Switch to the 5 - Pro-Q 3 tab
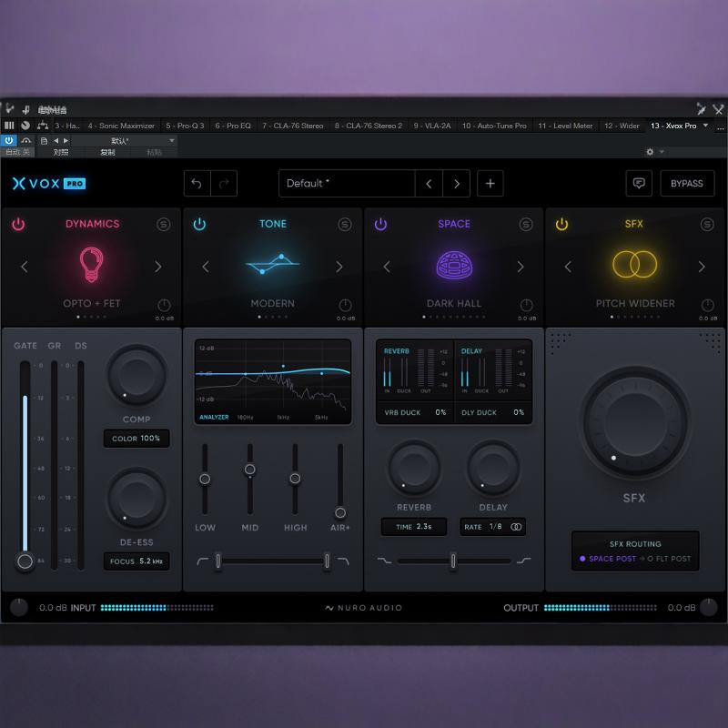This screenshot has height=728, width=728. click(185, 126)
